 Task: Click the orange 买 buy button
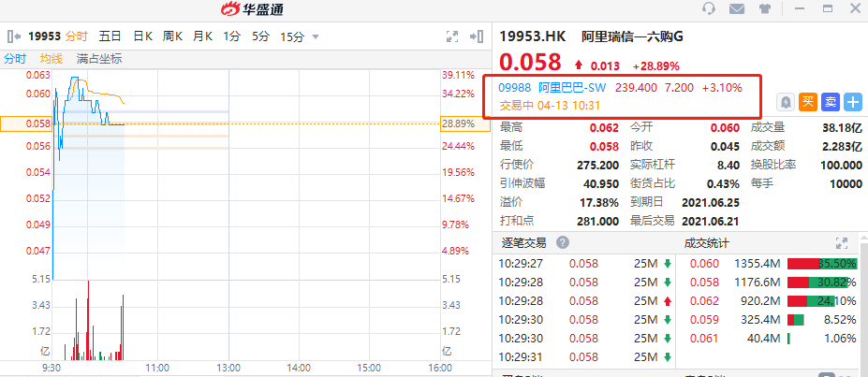click(808, 102)
